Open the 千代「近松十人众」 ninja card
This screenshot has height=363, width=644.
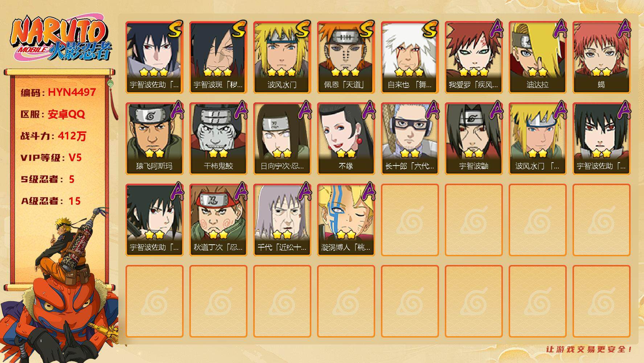(x=282, y=220)
